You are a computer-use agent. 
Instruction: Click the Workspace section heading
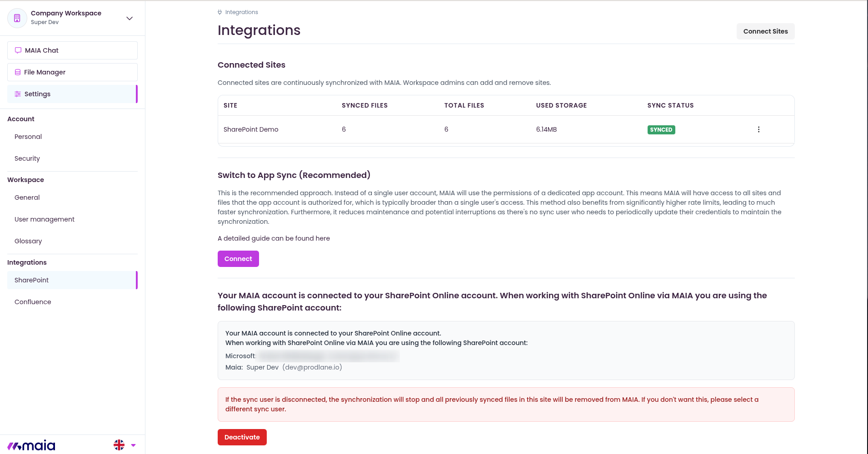(25, 180)
